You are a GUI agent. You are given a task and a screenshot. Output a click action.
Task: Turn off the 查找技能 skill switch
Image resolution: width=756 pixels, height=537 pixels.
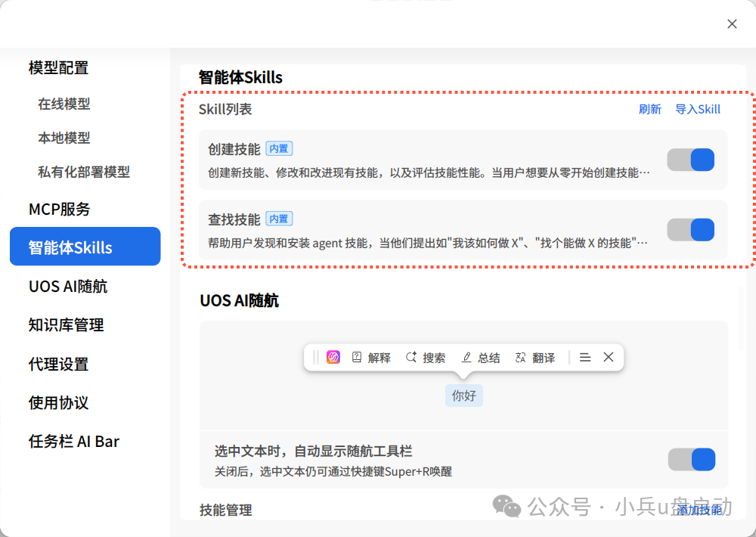(690, 230)
